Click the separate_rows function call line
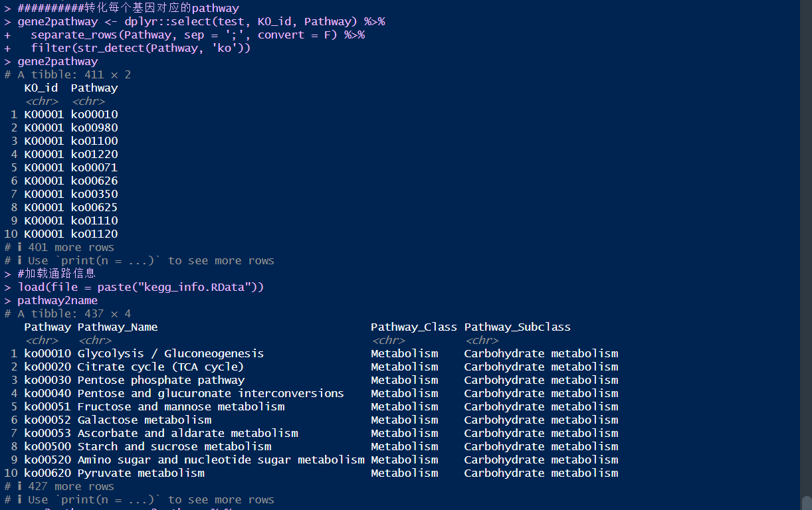The width and height of the screenshot is (812, 510). pos(197,35)
